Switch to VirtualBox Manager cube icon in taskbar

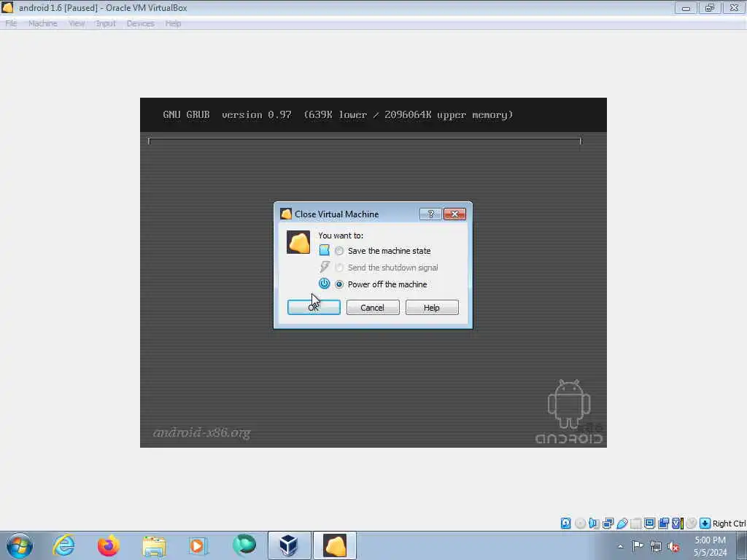(x=289, y=545)
